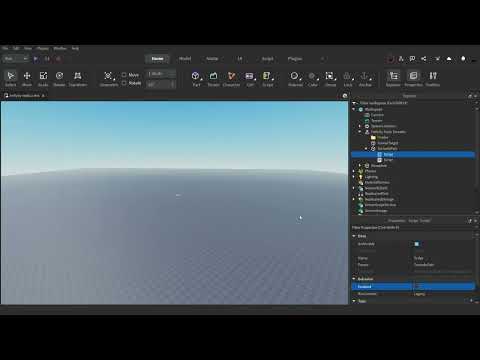Open the Color picker tool

(x=313, y=79)
